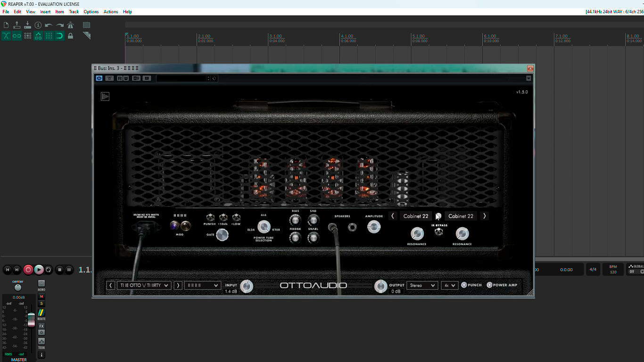
Task: Mute the master track with M
Action: click(x=41, y=296)
